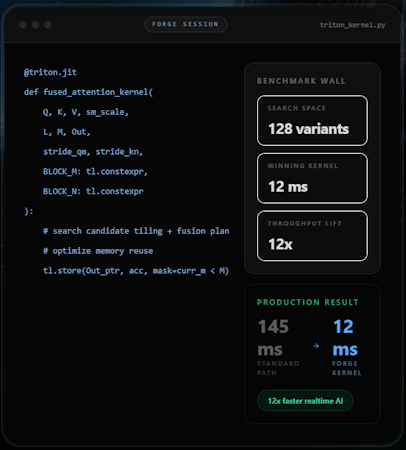Click the 12x faster realtime AI badge
The image size is (406, 450).
tap(305, 401)
